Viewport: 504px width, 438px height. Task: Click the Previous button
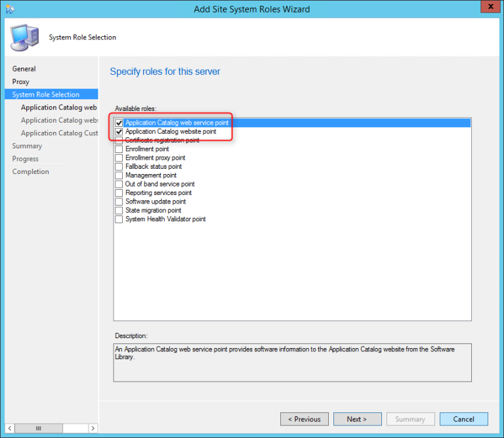pos(304,419)
